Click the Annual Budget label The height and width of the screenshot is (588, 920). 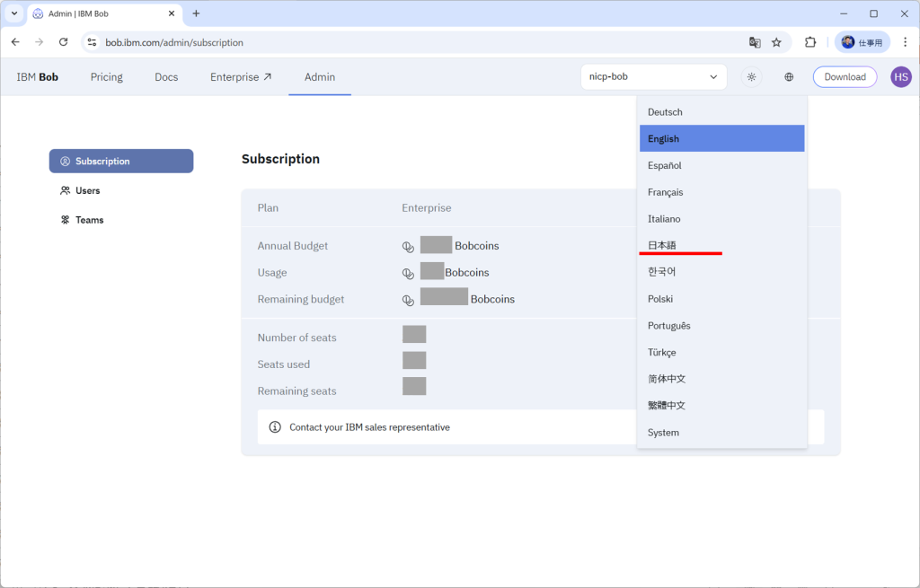click(x=293, y=246)
